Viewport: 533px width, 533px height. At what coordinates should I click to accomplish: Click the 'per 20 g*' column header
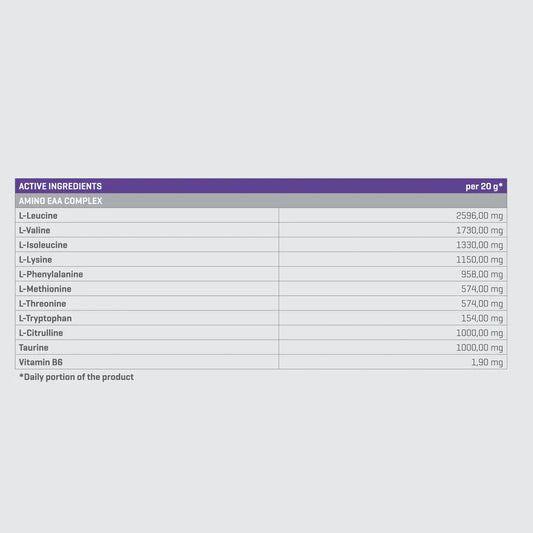click(x=484, y=186)
